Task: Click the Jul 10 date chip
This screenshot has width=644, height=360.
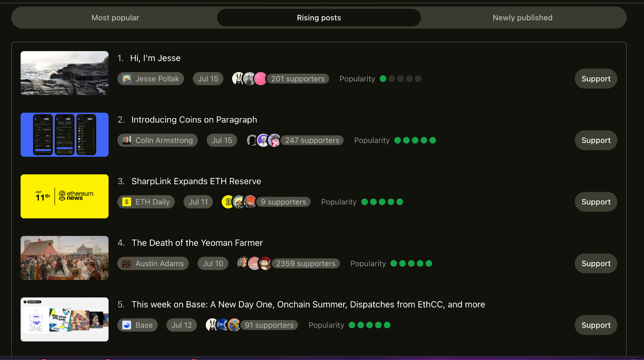Action: (213, 263)
